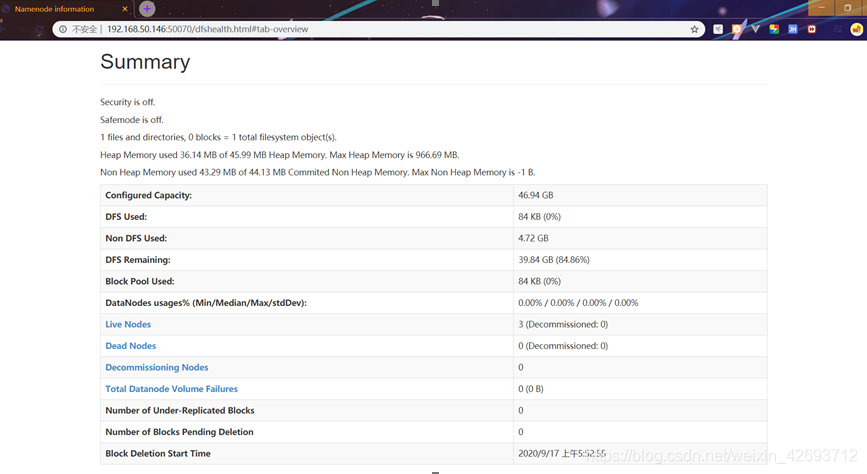867x474 pixels.
Task: Restore the browser window size
Action: 847,8
